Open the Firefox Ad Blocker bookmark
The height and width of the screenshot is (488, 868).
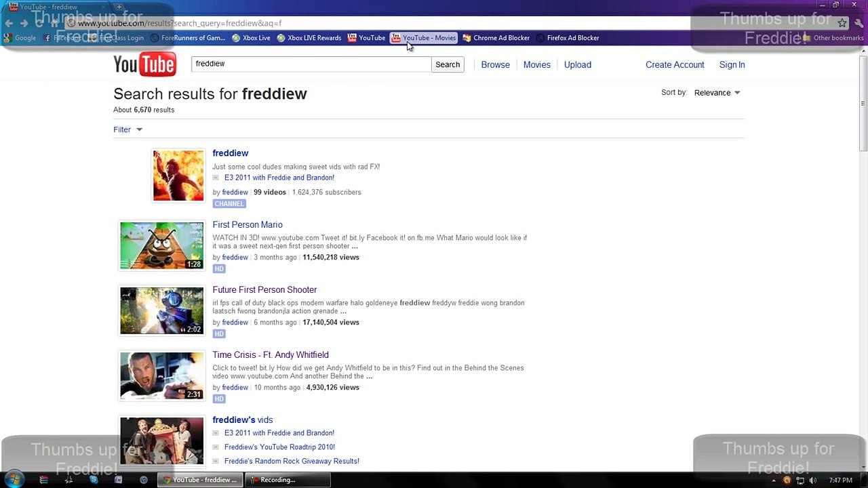(568, 38)
